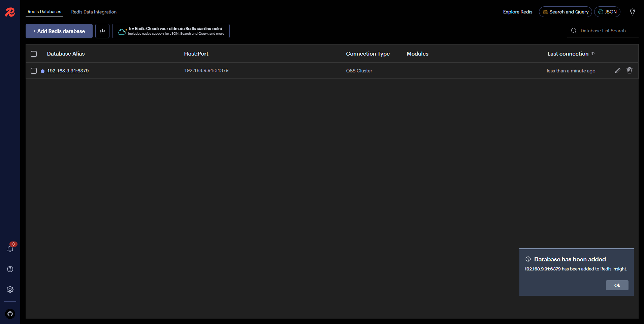Viewport: 644px width, 324px height.
Task: Click the Explore Redis label
Action: tap(518, 12)
